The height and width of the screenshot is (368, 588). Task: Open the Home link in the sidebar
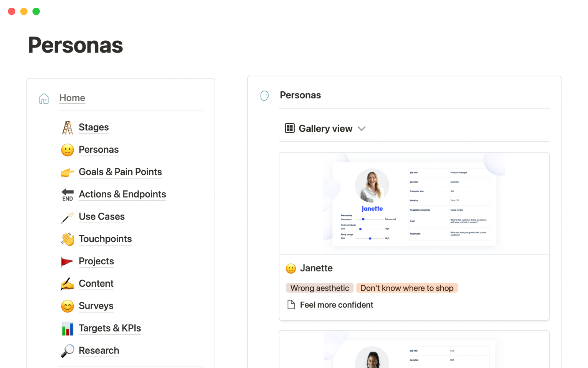point(72,98)
